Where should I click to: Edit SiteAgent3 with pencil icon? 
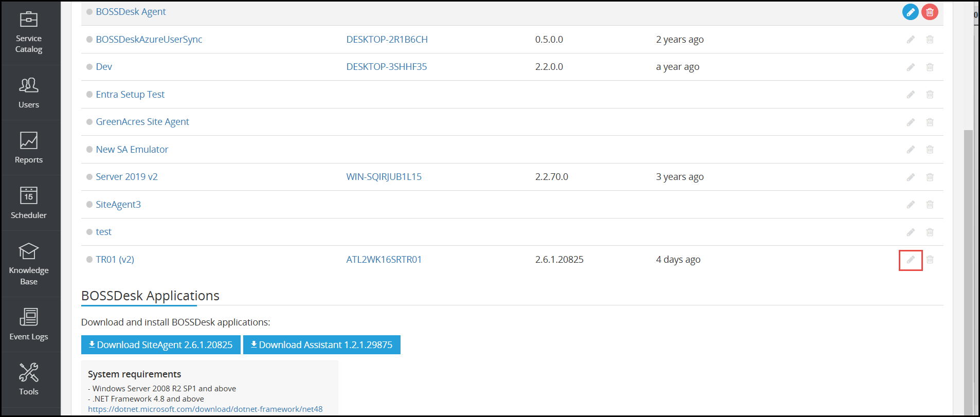point(911,205)
